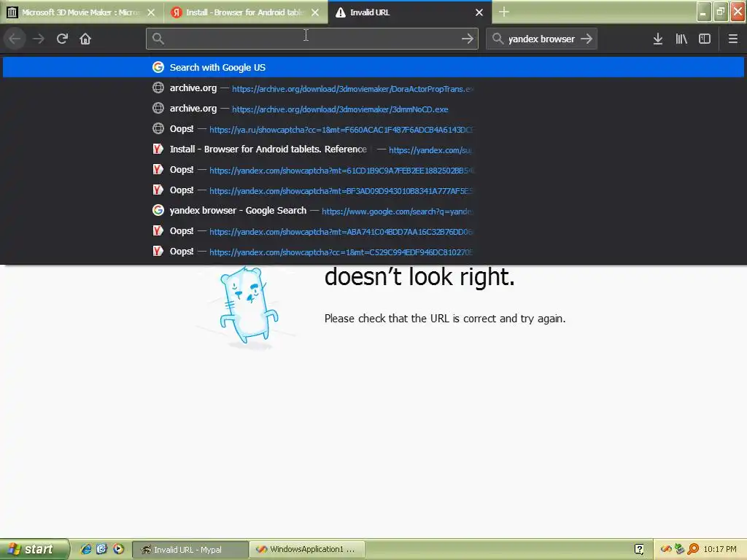Click the second quick launch browser icon

(102, 549)
